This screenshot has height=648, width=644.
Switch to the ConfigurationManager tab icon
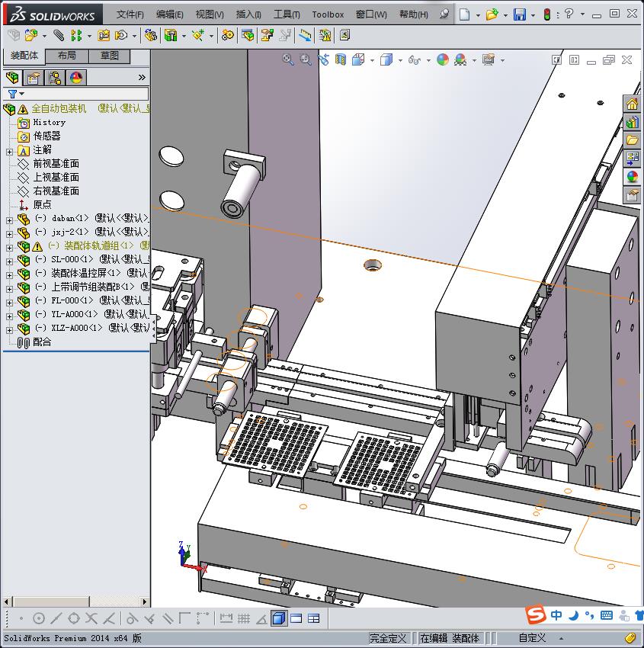(x=55, y=78)
